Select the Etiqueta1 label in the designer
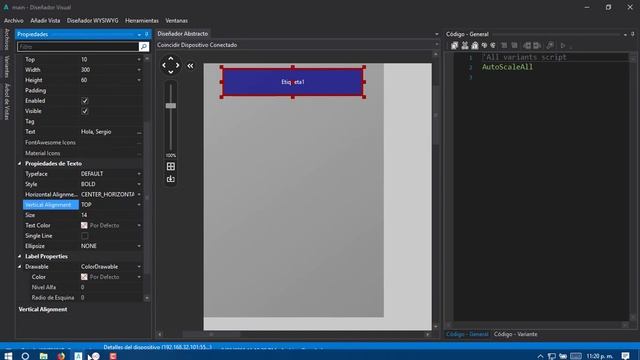Image resolution: width=640 pixels, height=360 pixels. tap(293, 82)
